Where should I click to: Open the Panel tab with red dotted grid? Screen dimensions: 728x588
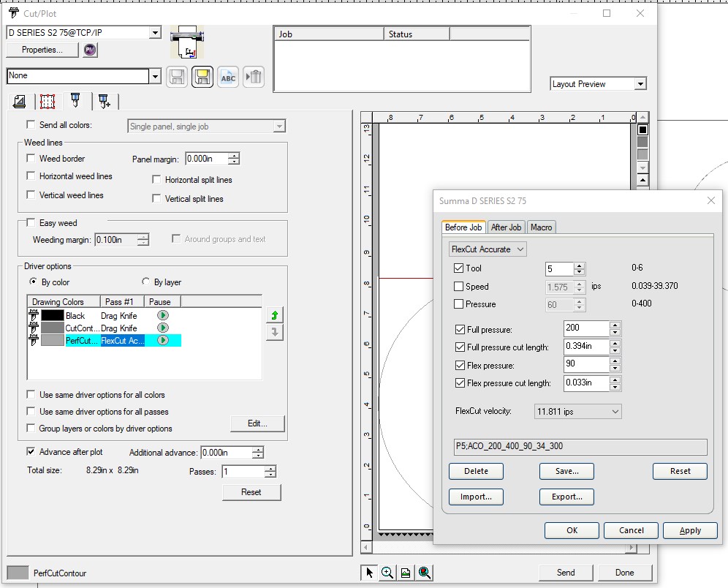coord(48,101)
